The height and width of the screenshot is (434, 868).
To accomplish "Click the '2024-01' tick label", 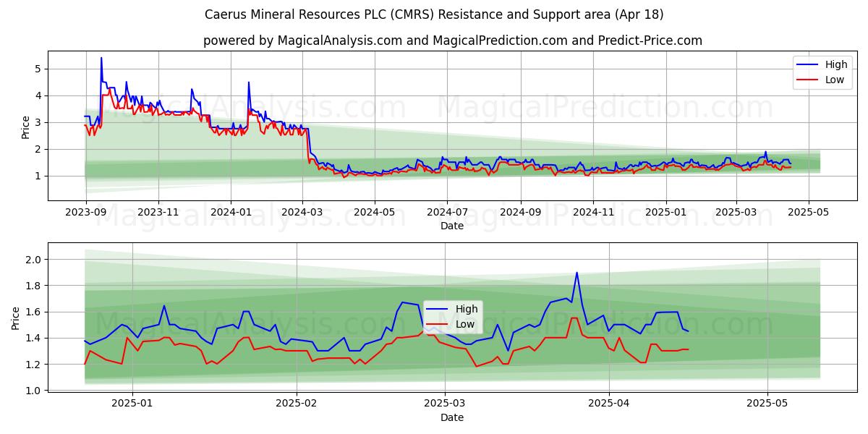I will coord(231,213).
